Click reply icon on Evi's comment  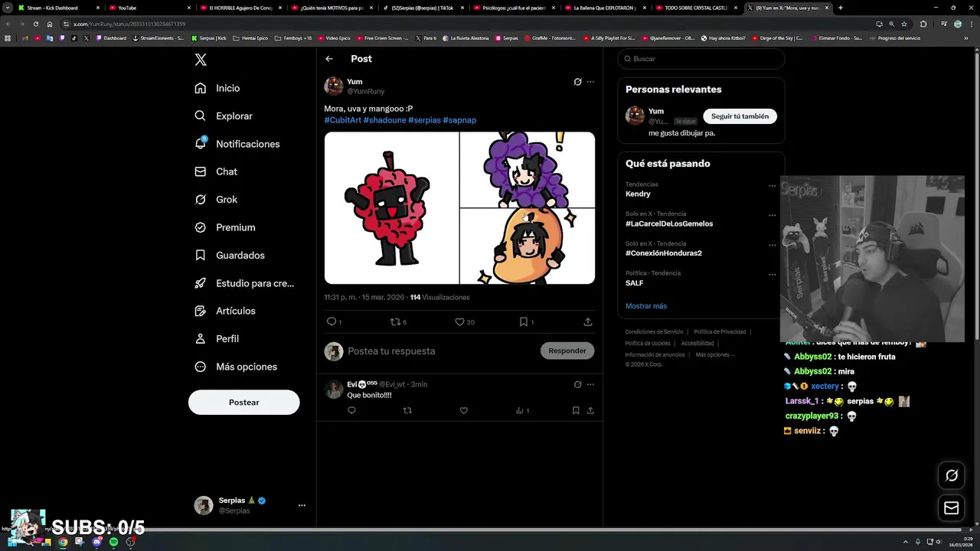351,411
